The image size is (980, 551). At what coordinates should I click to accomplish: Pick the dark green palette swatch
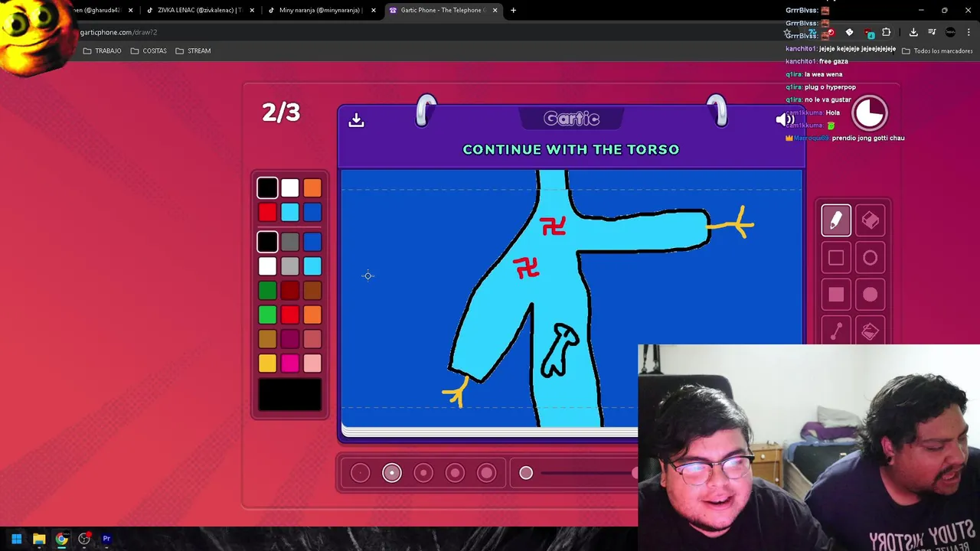tap(267, 291)
